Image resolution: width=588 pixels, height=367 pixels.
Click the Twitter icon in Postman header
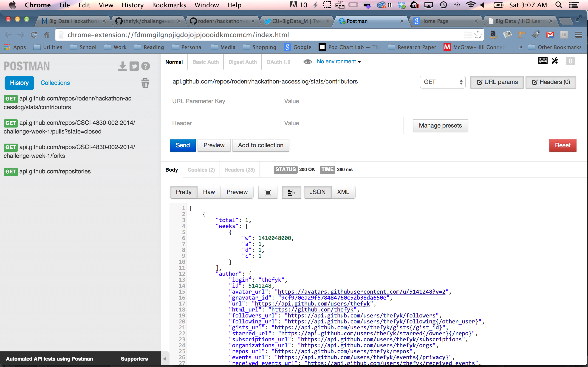point(134,66)
